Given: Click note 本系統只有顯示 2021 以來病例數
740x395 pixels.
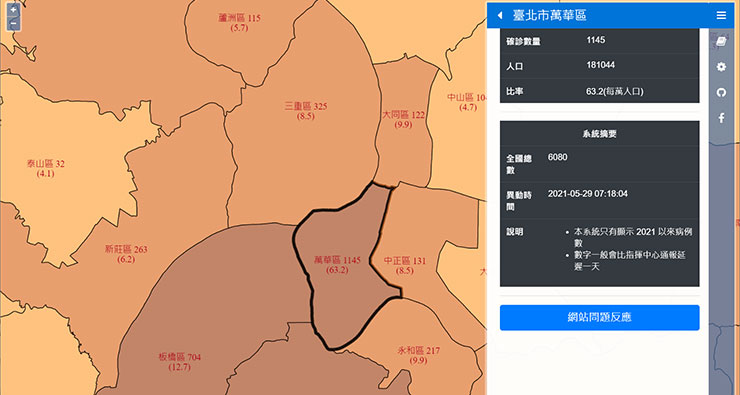Looking at the screenshot, I should [x=633, y=237].
